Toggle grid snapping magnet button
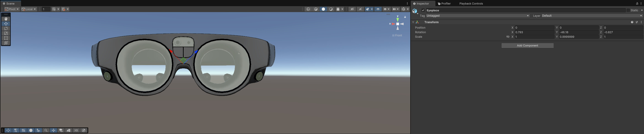This screenshot has height=134, width=644. coord(63,9)
